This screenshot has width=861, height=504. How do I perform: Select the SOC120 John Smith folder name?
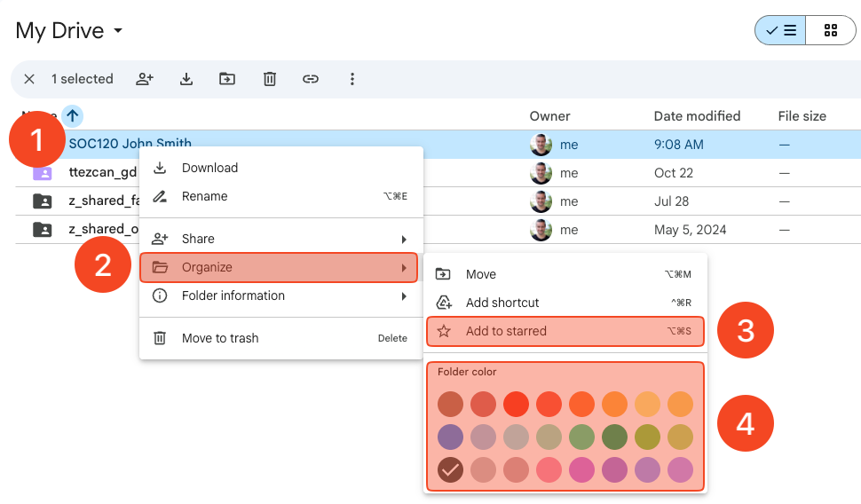click(130, 143)
